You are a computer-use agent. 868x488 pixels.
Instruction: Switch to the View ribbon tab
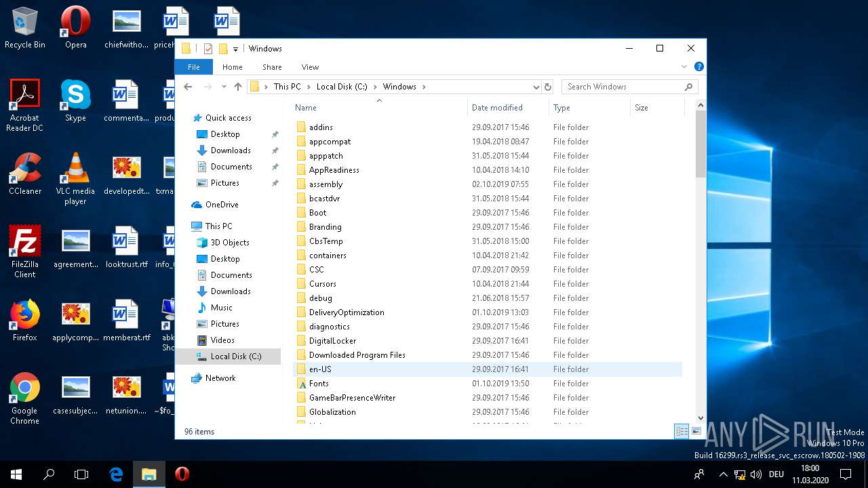point(310,67)
